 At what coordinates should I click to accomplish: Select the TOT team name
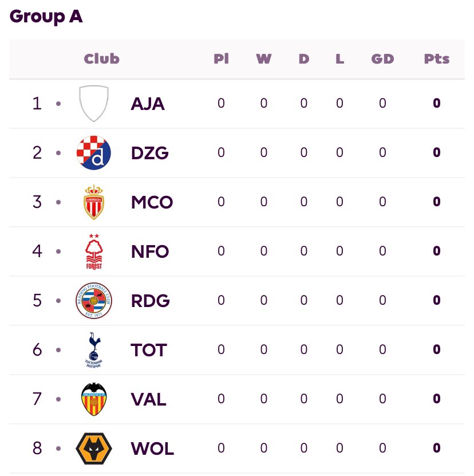(x=149, y=350)
